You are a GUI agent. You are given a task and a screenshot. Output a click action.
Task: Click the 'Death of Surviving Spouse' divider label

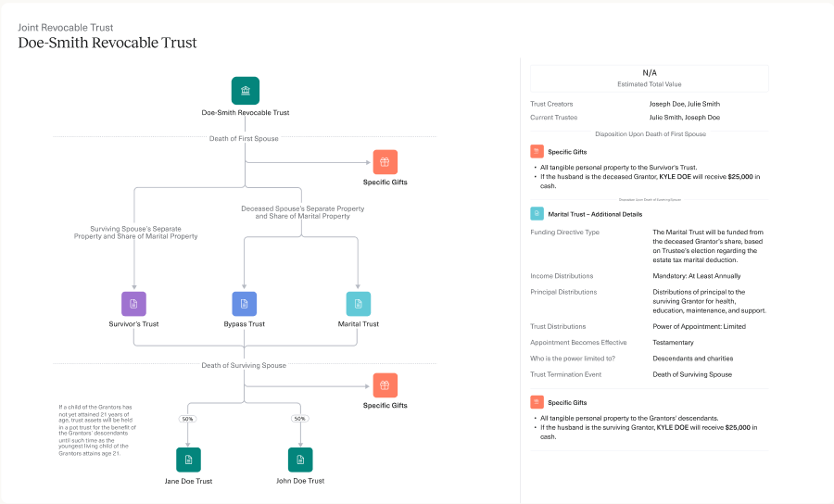tap(244, 365)
